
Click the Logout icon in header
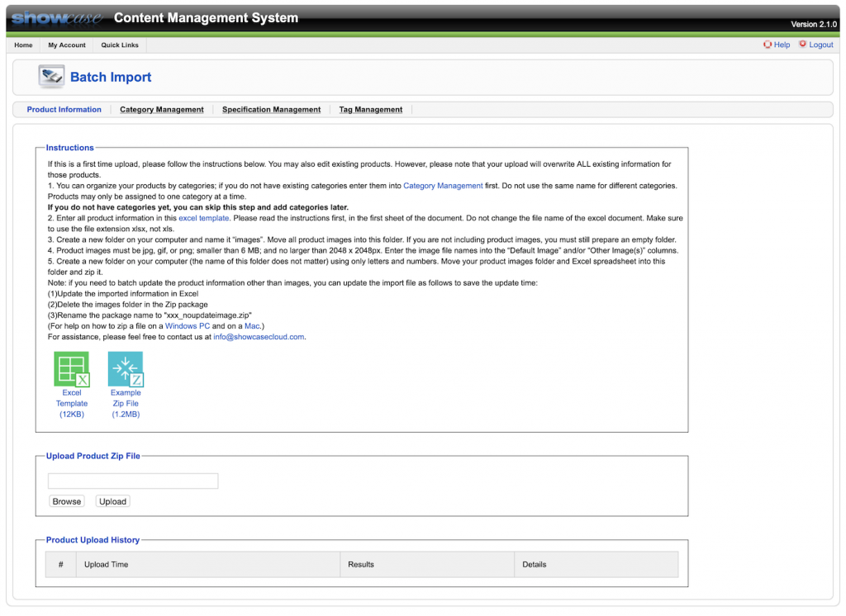tap(802, 45)
